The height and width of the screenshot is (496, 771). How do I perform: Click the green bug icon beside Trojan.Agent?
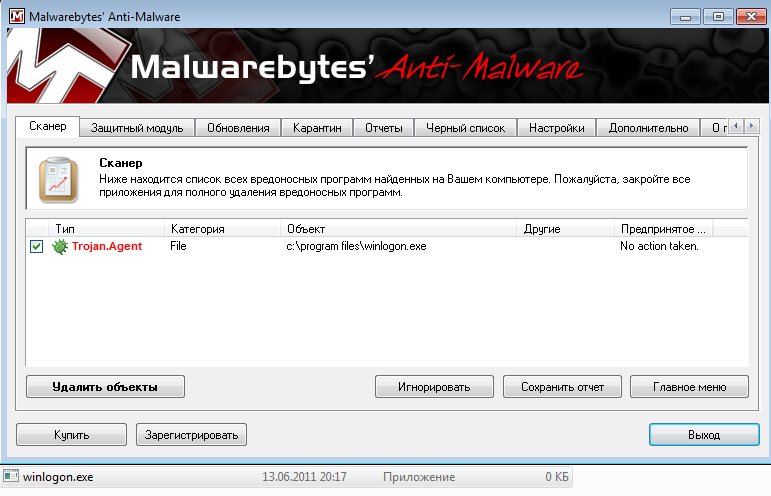click(x=60, y=246)
